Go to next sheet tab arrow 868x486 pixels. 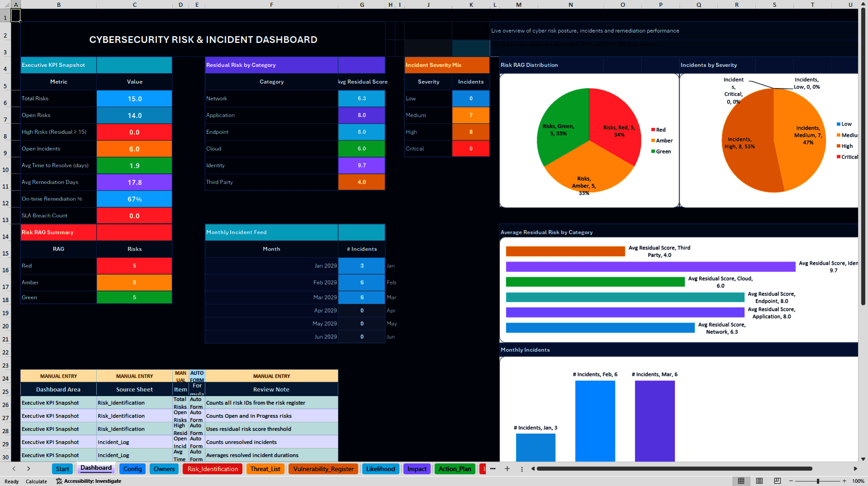pyautogui.click(x=28, y=469)
